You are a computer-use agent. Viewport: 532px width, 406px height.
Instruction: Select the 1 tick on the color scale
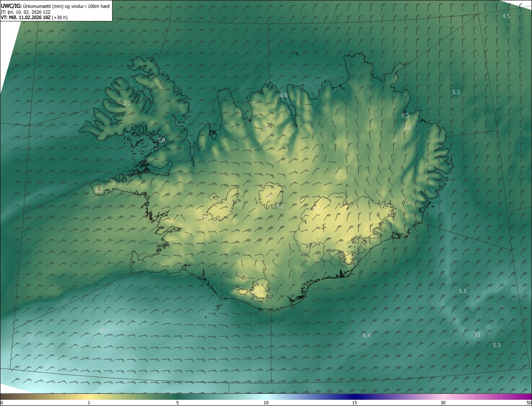coord(89,403)
